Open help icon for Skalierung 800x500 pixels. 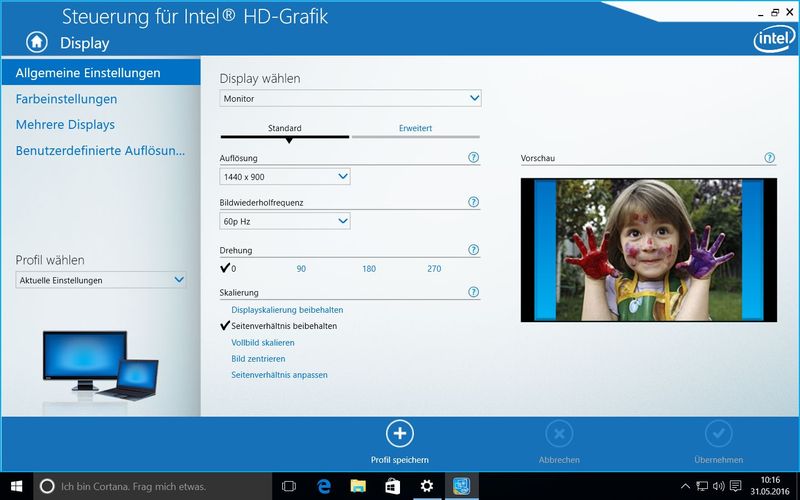(x=473, y=292)
